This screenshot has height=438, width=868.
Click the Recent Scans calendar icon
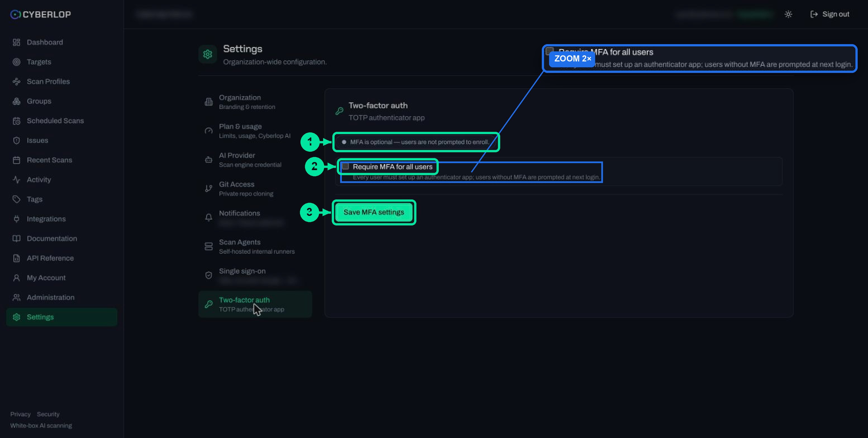pos(16,160)
